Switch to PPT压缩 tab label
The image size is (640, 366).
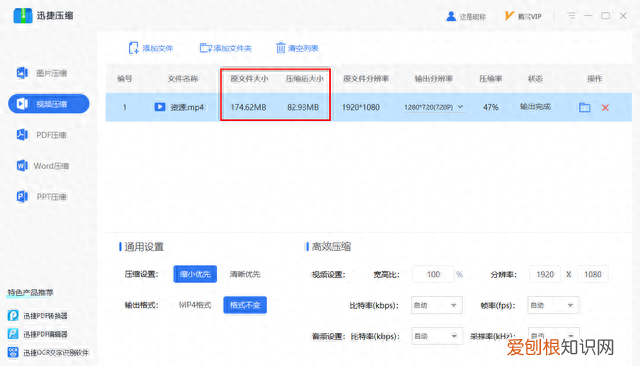click(51, 197)
